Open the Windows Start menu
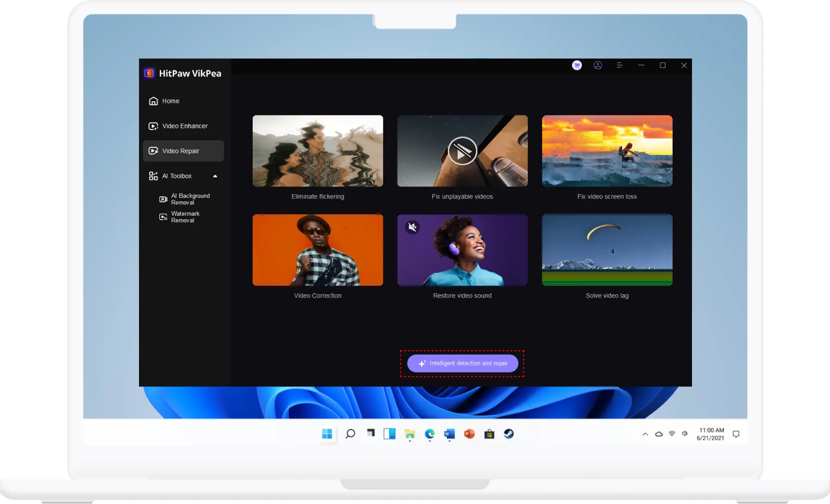This screenshot has width=830, height=504. tap(327, 434)
